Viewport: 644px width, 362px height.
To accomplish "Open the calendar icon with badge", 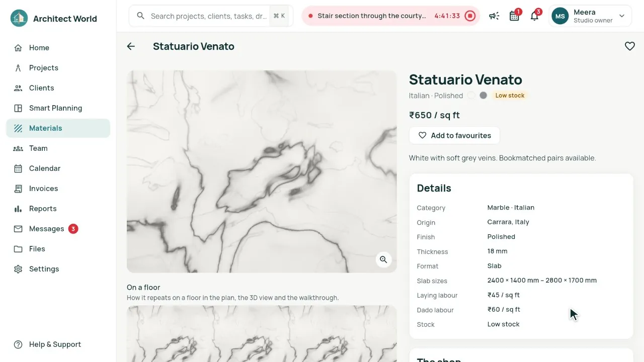I will (x=514, y=16).
